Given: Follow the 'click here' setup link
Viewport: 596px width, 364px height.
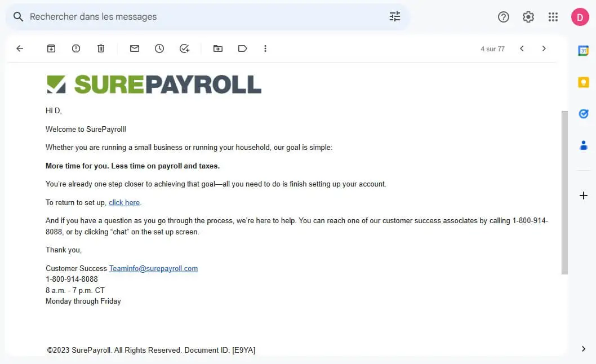Looking at the screenshot, I should coord(124,202).
